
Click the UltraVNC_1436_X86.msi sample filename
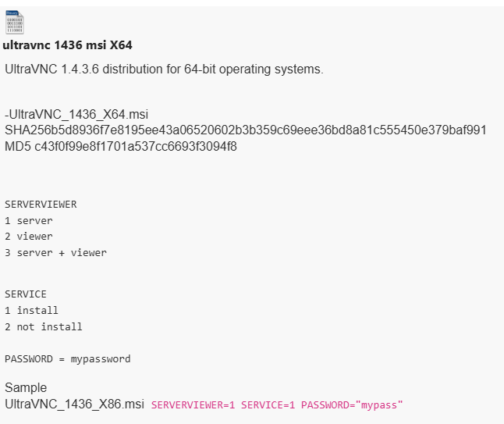[75, 404]
